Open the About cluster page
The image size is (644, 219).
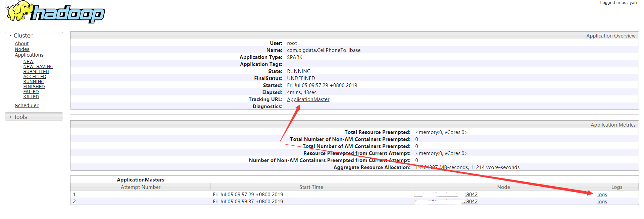point(22,44)
